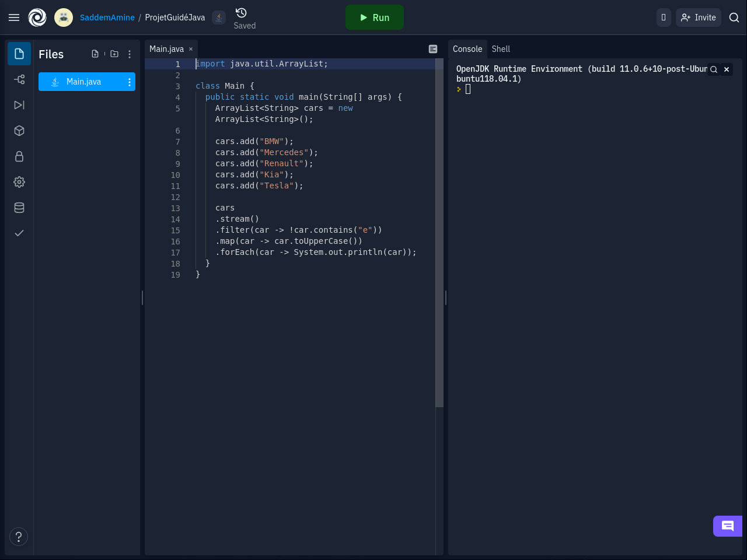This screenshot has height=560, width=747.
Task: Clear the console with the X icon
Action: [x=727, y=69]
